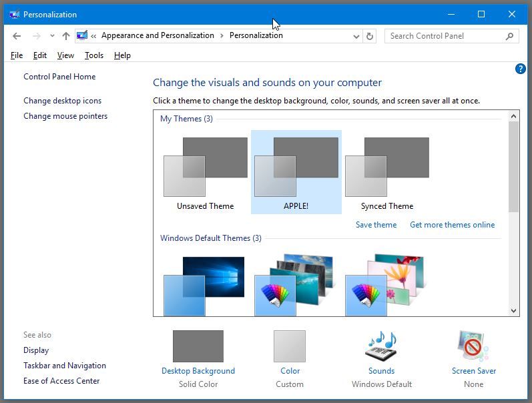This screenshot has width=532, height=403.
Task: Open the Sounds icon with music notes
Action: pyautogui.click(x=381, y=346)
